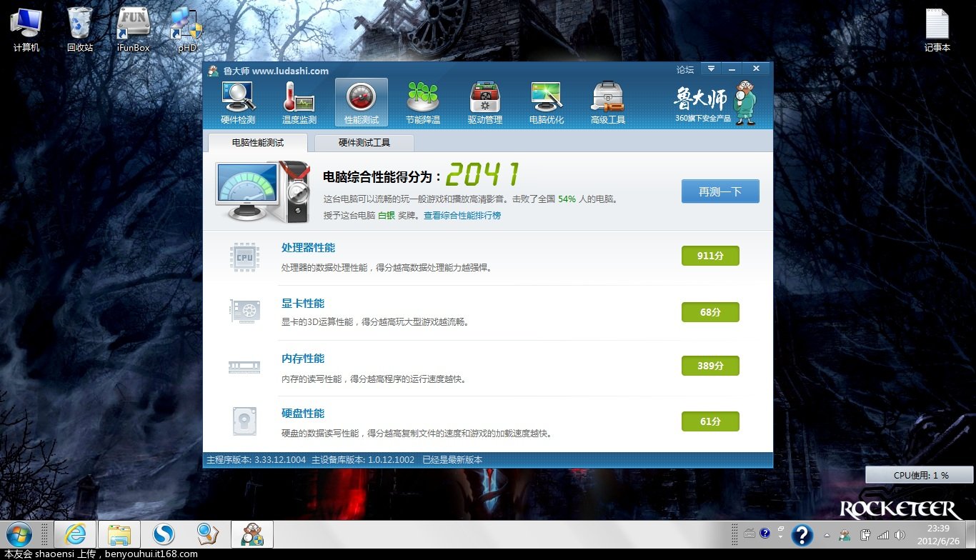Open the magnifier search taskbar icon
Image resolution: width=976 pixels, height=560 pixels.
tap(208, 534)
